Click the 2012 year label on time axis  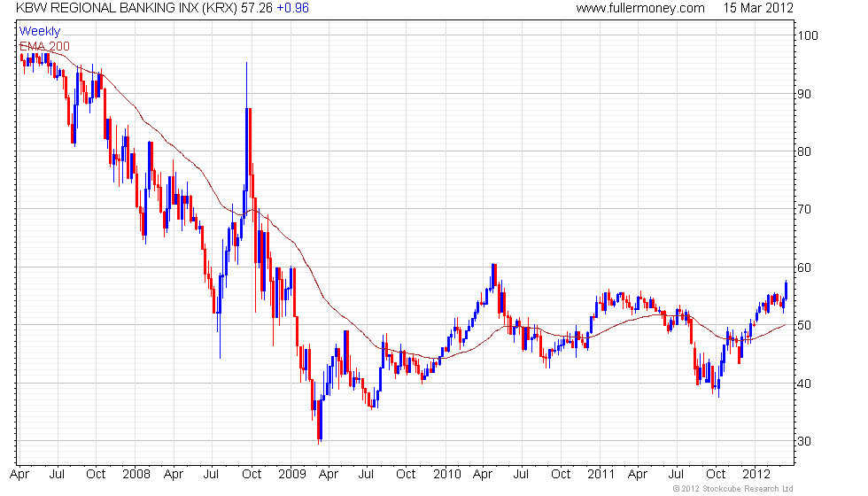pyautogui.click(x=756, y=474)
